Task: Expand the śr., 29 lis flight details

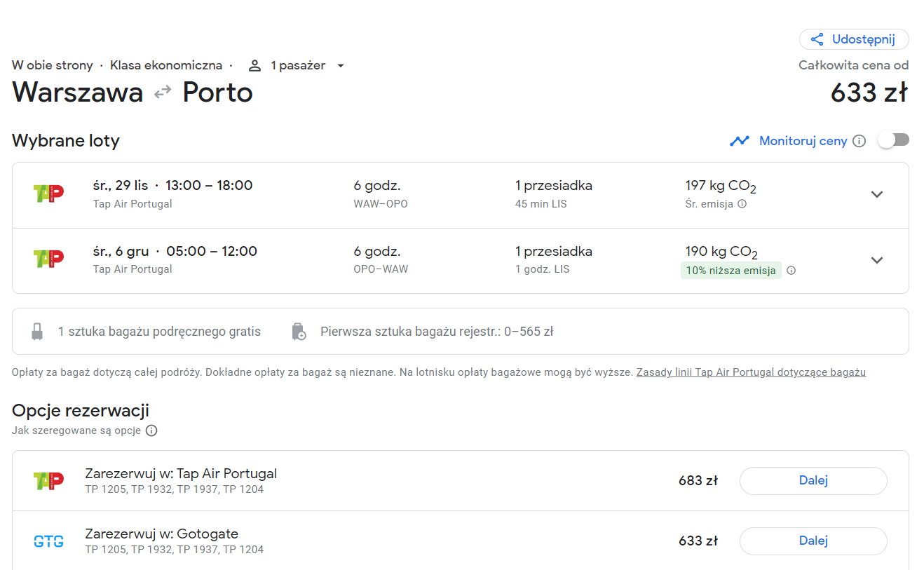Action: pos(877,195)
